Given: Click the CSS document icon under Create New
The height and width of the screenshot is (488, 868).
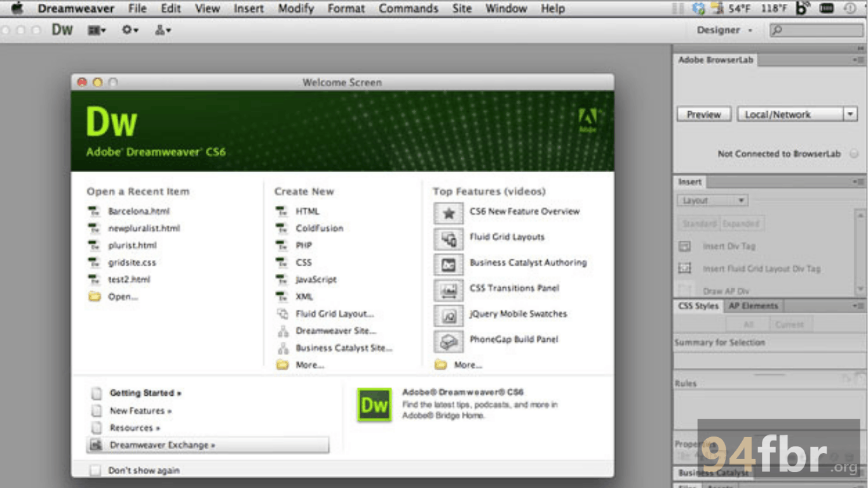Looking at the screenshot, I should click(282, 262).
